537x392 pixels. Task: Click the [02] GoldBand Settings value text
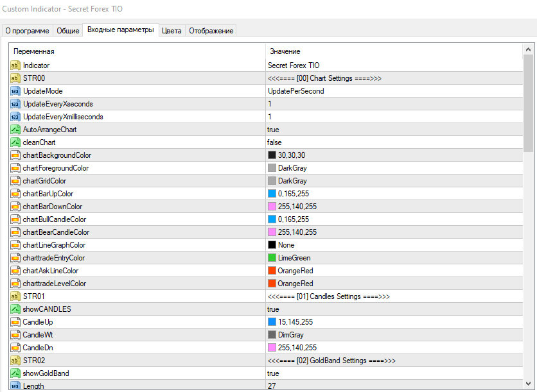pos(331,361)
